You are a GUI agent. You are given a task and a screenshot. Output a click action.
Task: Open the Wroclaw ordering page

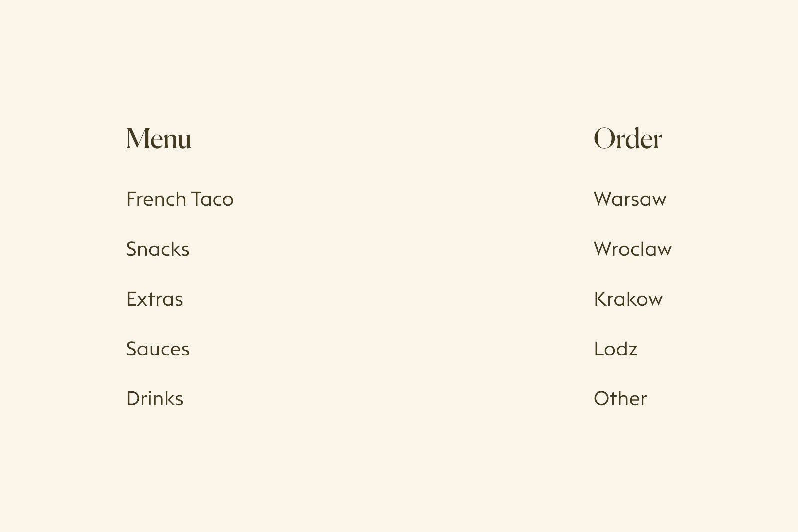[632, 249]
